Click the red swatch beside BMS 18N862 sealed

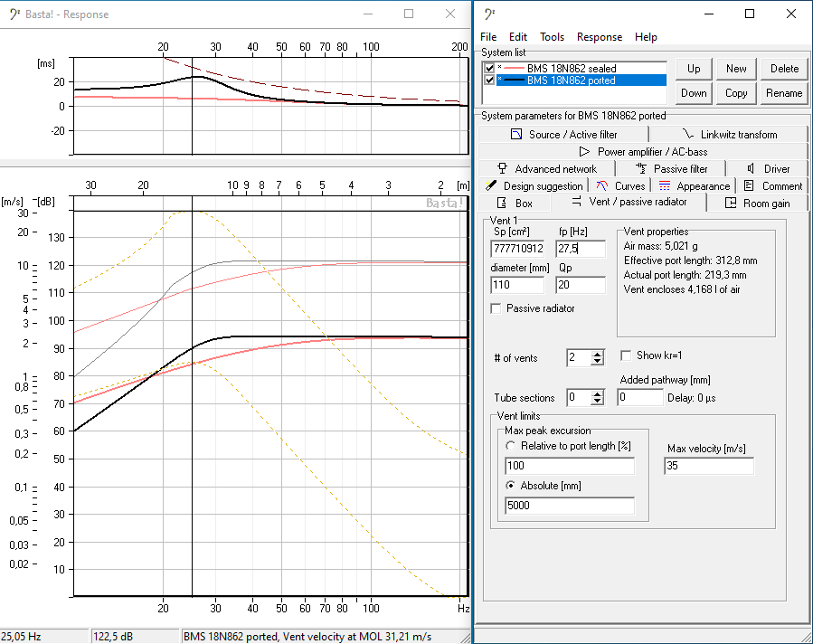515,69
